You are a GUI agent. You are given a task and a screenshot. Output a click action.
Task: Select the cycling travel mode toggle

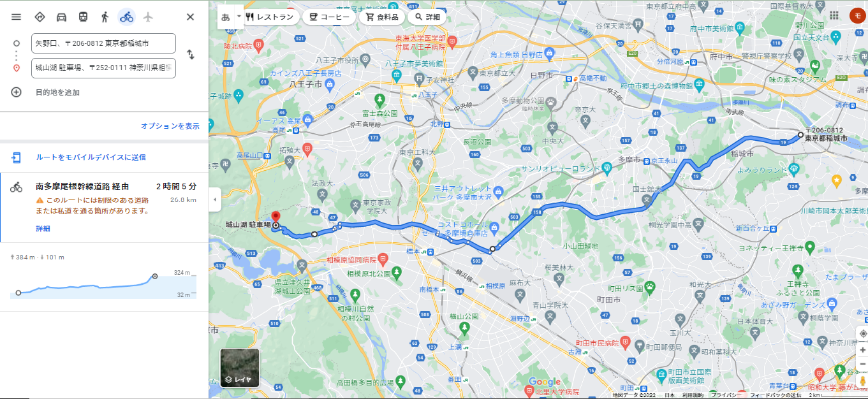[126, 17]
